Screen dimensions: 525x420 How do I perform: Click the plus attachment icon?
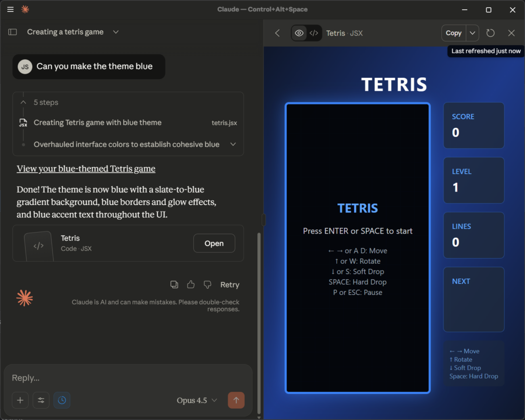20,400
